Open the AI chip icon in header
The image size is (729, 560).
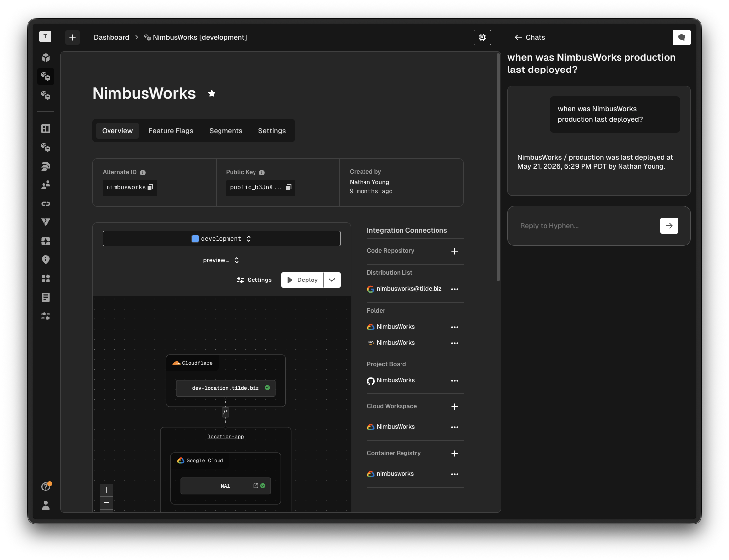(482, 37)
